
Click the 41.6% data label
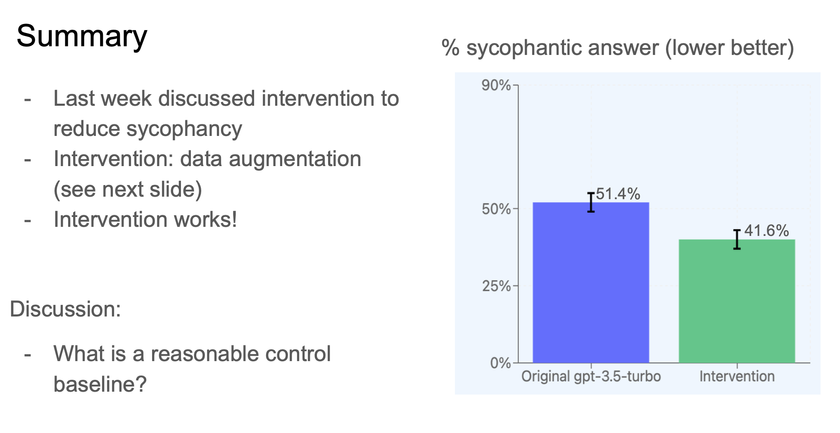coord(766,231)
